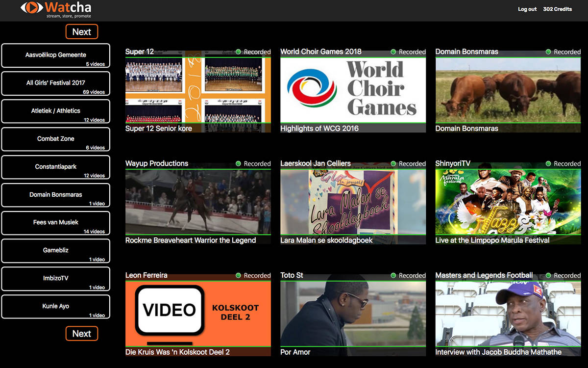Screen dimensions: 588x368
Task: Open All Girls' Festival 2017 channel
Action: tap(56, 83)
